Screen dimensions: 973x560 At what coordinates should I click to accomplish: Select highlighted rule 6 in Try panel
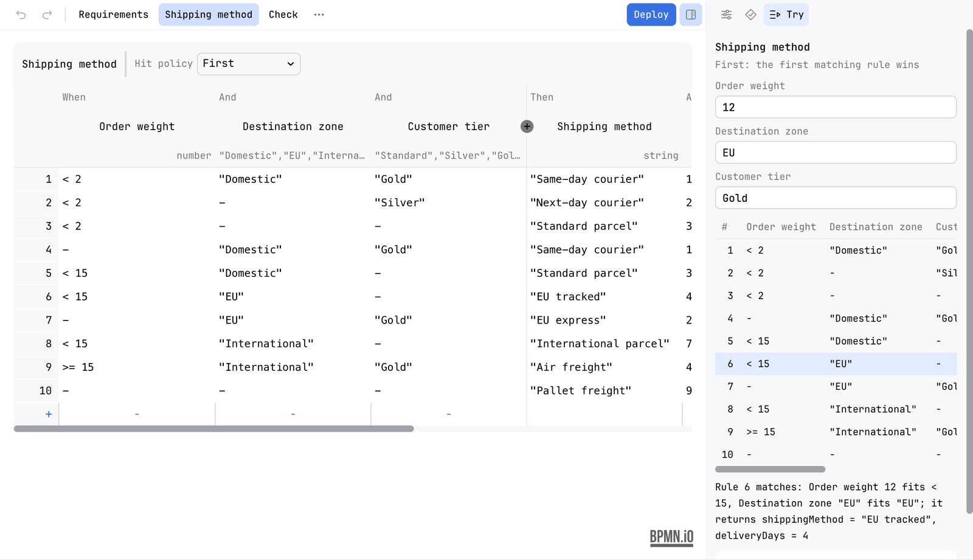click(x=836, y=364)
